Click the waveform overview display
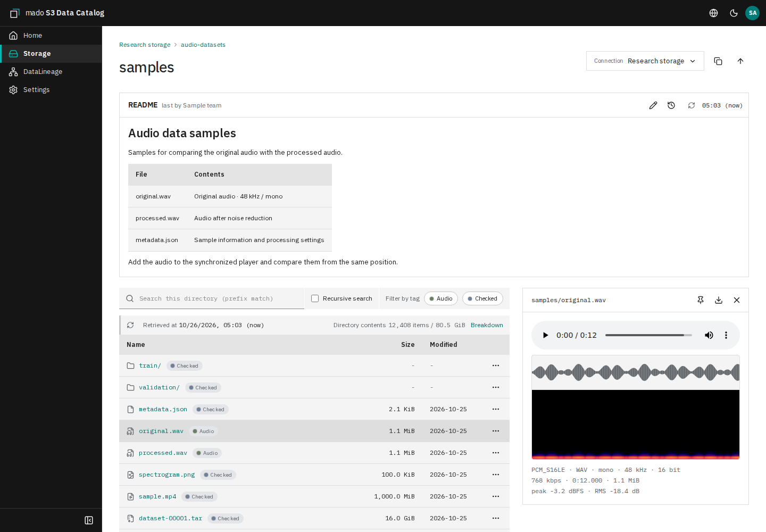 click(636, 372)
